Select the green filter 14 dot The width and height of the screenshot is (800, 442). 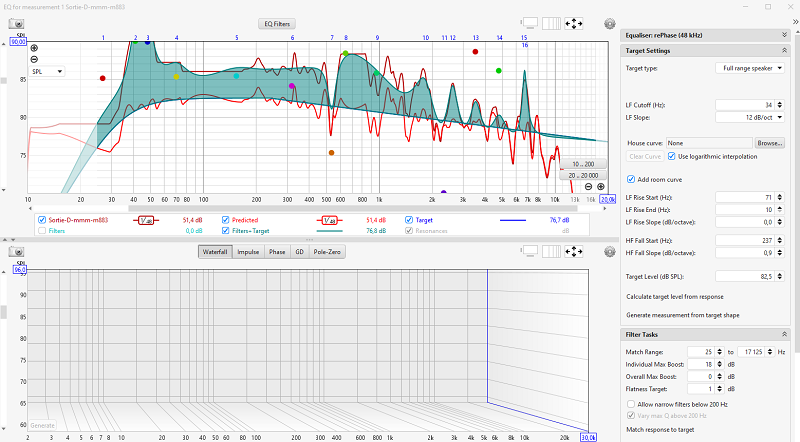click(498, 70)
